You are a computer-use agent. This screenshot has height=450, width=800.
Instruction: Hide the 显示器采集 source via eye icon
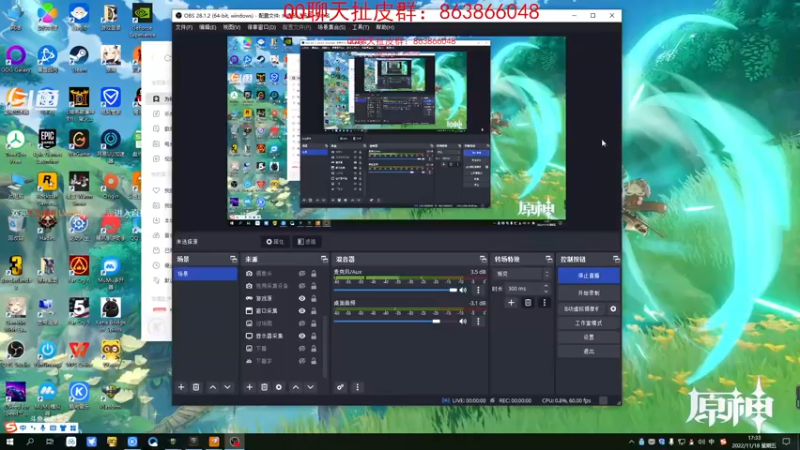click(x=302, y=336)
